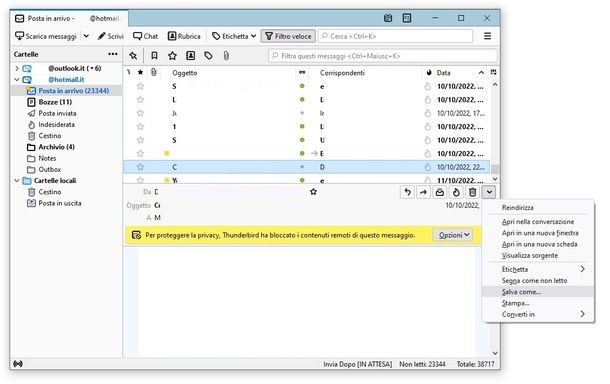Star the message in the header pane
This screenshot has height=384, width=610.
click(313, 192)
